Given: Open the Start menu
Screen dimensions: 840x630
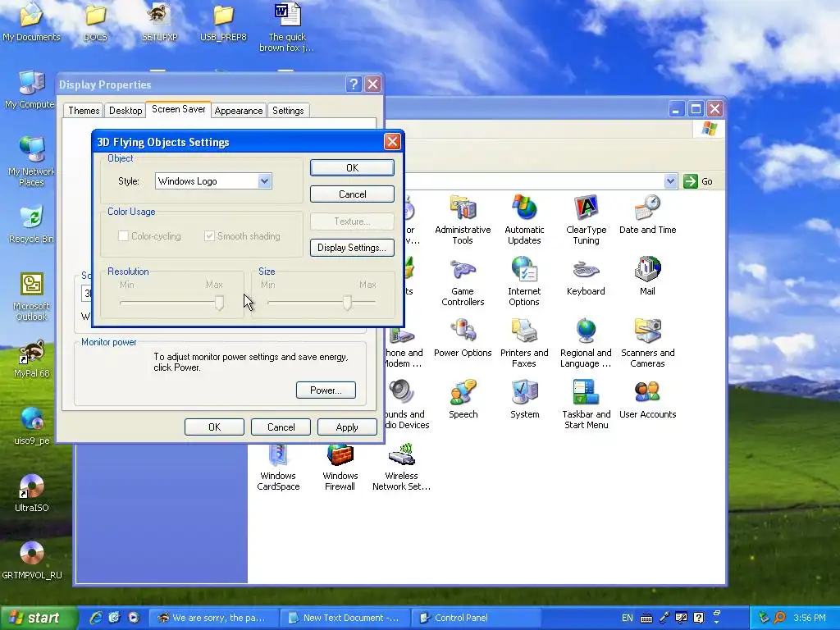Looking at the screenshot, I should (38, 618).
